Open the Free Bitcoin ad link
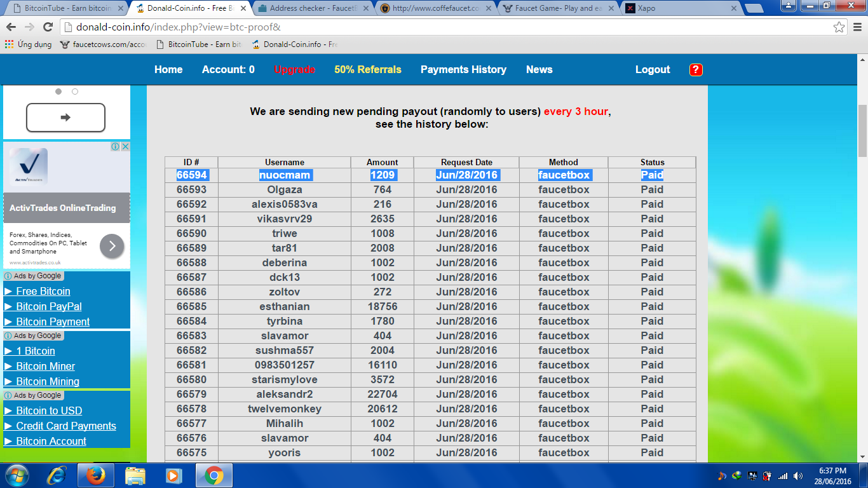 coord(43,291)
